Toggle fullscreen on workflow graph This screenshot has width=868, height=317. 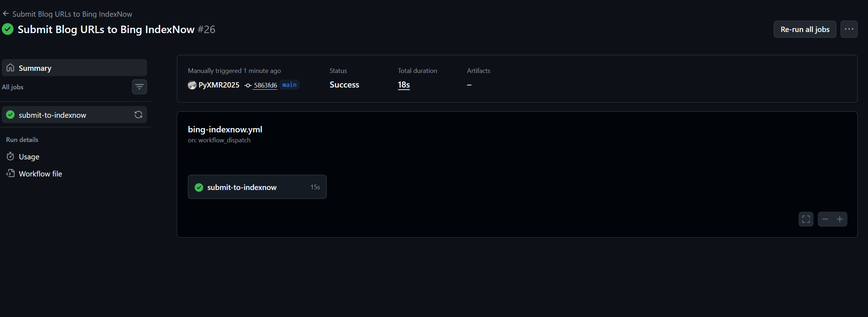806,219
